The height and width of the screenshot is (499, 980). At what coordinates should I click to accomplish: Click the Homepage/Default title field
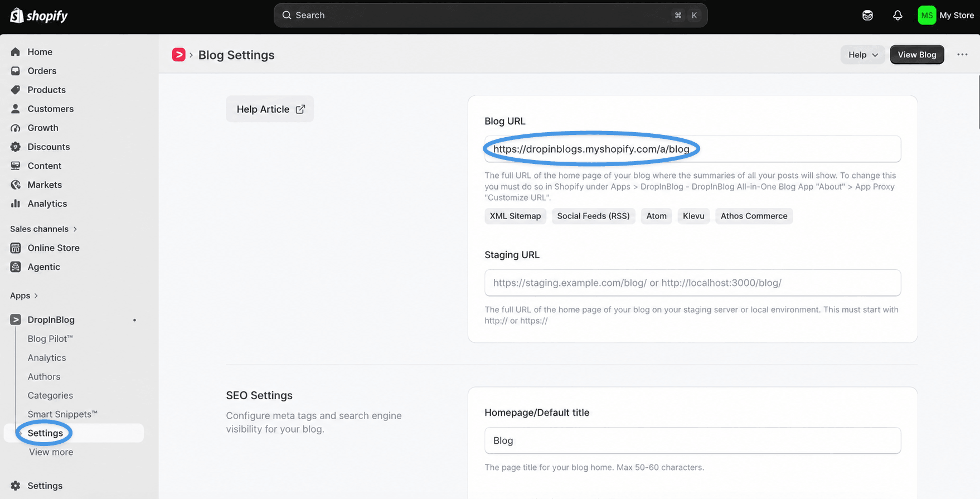692,440
